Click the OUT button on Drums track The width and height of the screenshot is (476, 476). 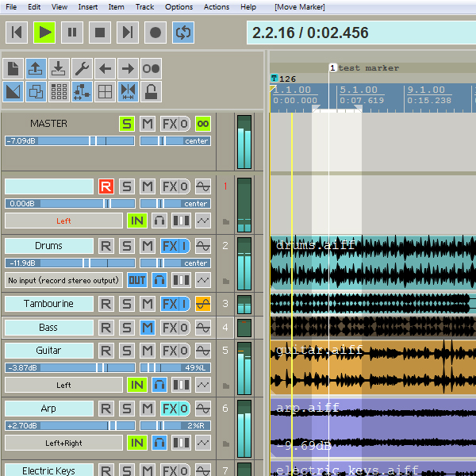tap(137, 280)
